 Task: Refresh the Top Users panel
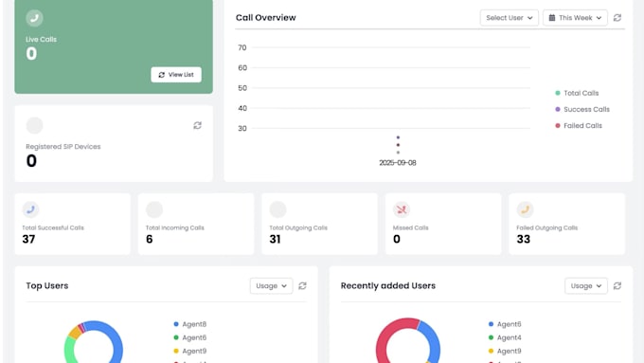pos(303,285)
